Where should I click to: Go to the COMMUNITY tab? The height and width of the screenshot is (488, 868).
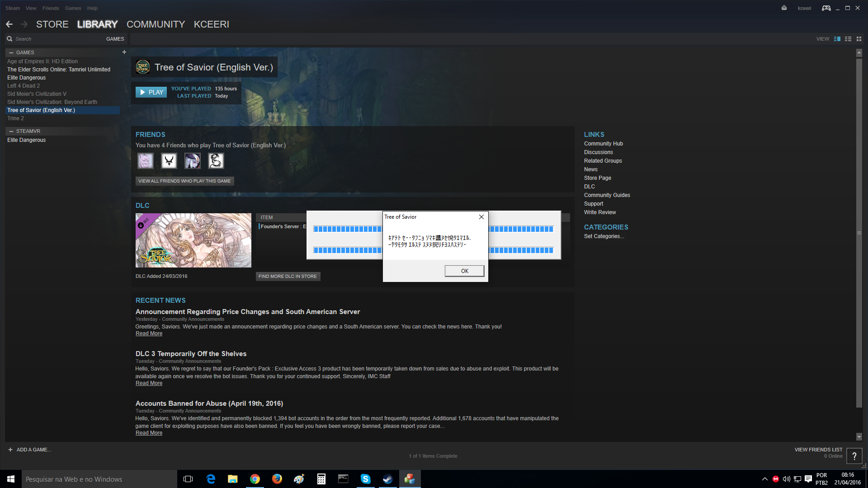click(156, 24)
